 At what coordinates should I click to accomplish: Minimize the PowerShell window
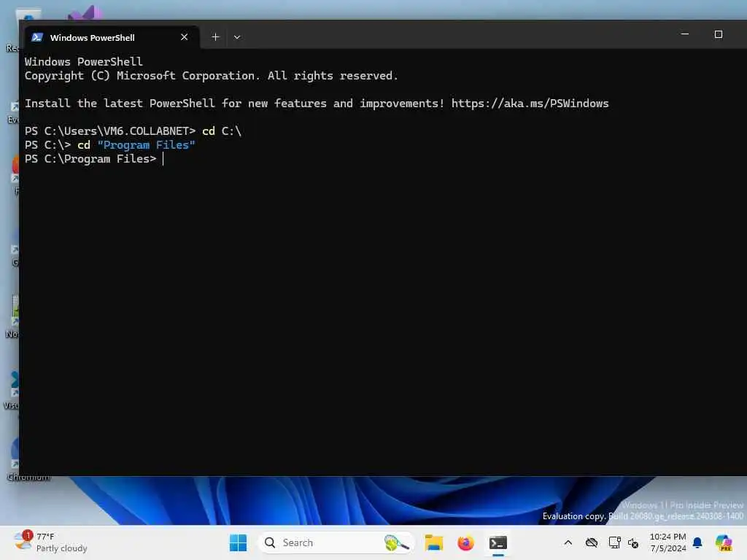tap(684, 34)
